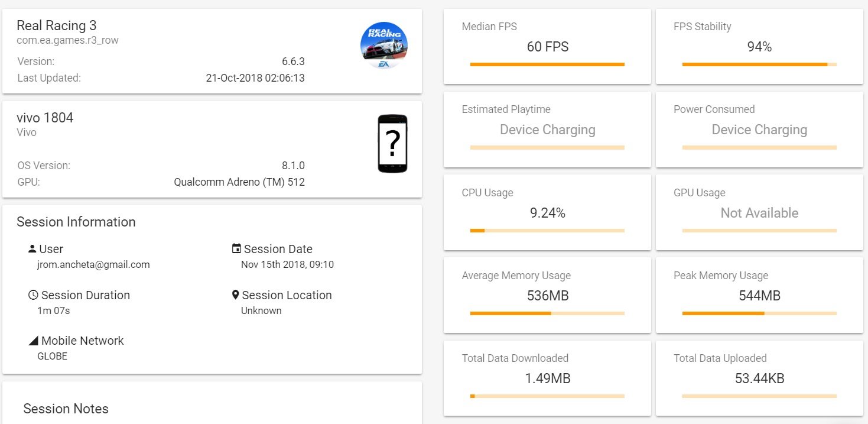Click the Median FPS progress bar
The width and height of the screenshot is (868, 424).
(x=547, y=64)
